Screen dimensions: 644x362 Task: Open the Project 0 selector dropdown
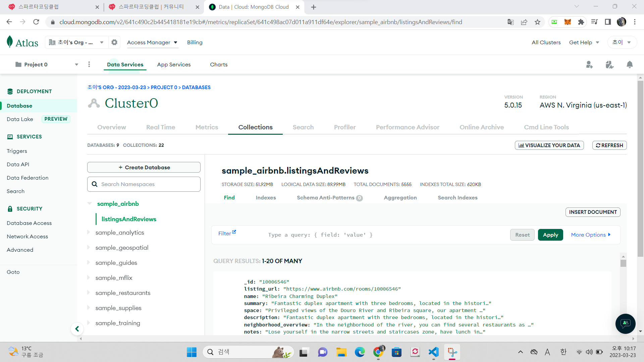coord(47,64)
